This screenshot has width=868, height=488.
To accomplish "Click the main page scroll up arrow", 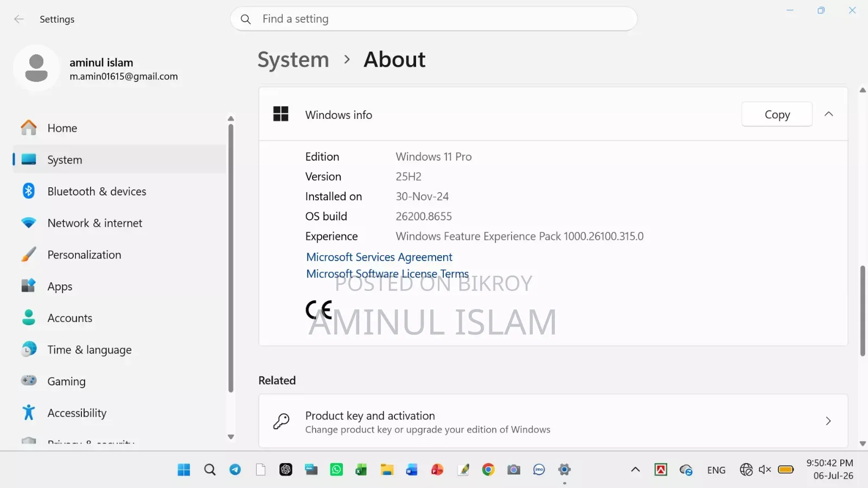I will [863, 90].
